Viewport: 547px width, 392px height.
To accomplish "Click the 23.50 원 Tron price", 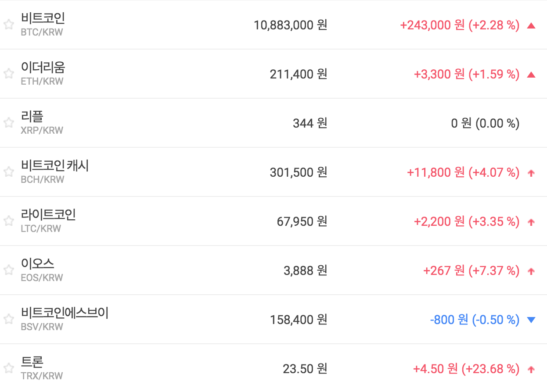I will click(x=305, y=369).
